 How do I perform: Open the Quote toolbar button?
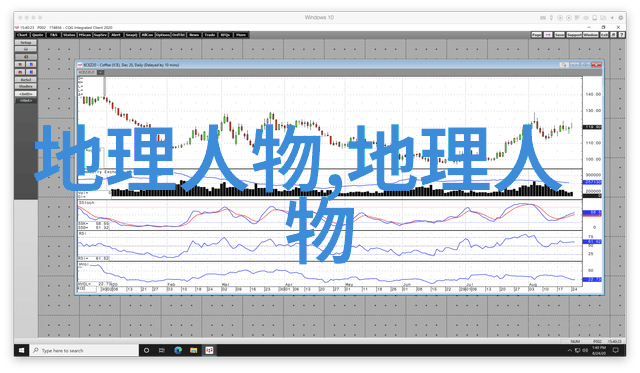click(38, 35)
